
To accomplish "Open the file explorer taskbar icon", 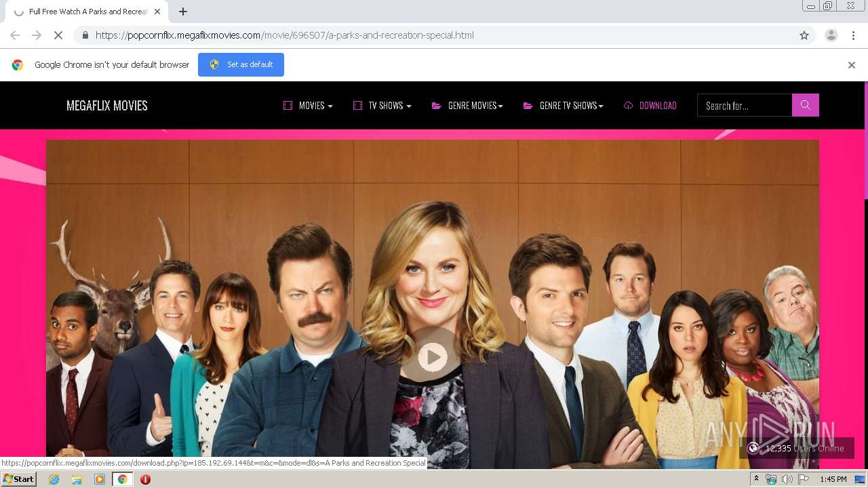I will 77,479.
